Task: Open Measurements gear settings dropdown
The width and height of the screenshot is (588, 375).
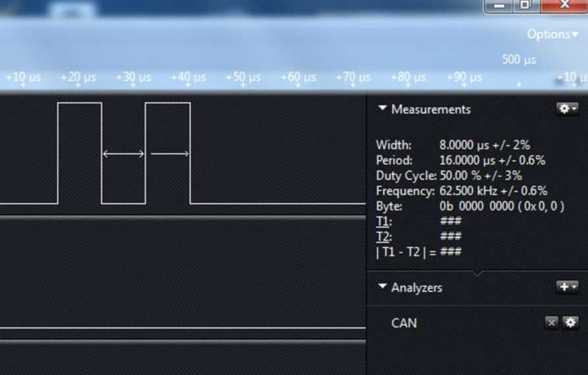Action: pos(568,109)
